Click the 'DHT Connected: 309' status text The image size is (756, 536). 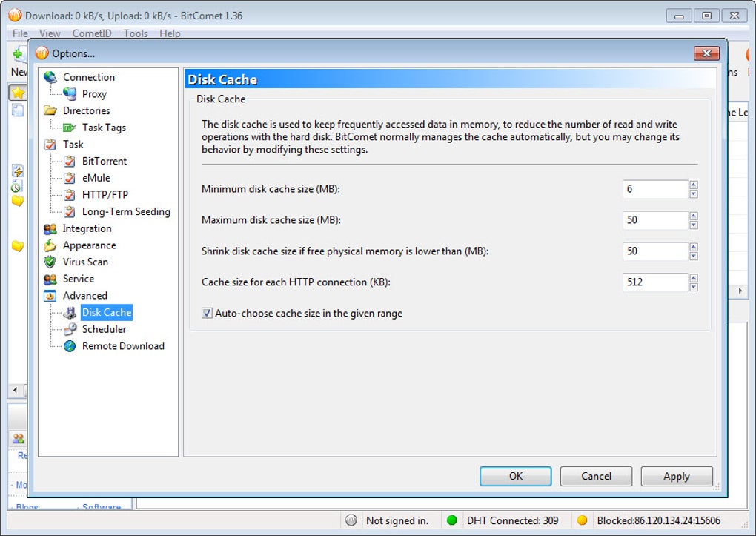pyautogui.click(x=512, y=520)
